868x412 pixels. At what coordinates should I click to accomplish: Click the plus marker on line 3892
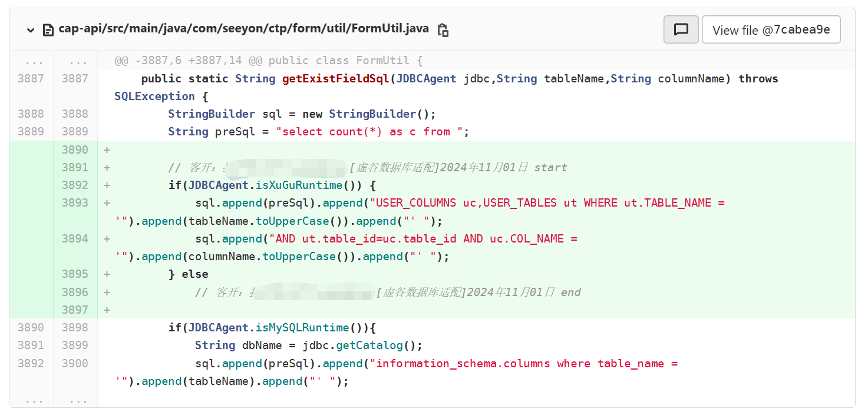(107, 185)
